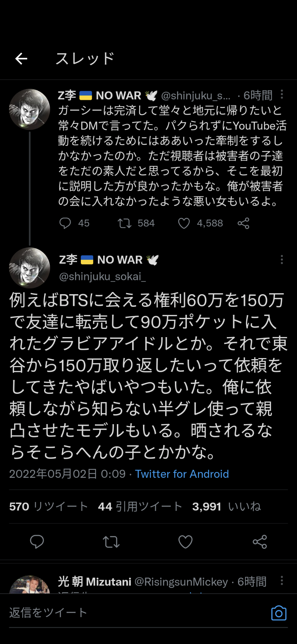This screenshot has height=644, width=297.
Task: Like the first tweet with 4,588 likes
Action: pos(184,223)
